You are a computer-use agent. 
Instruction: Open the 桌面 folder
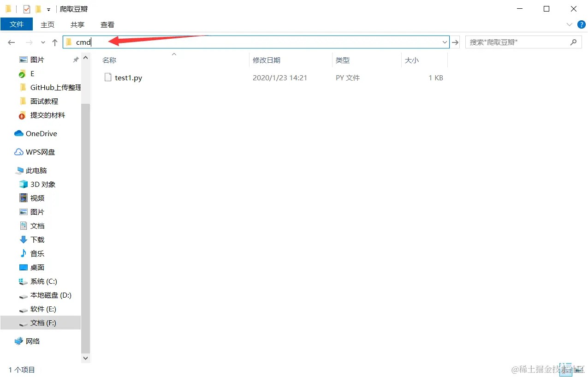(x=37, y=268)
